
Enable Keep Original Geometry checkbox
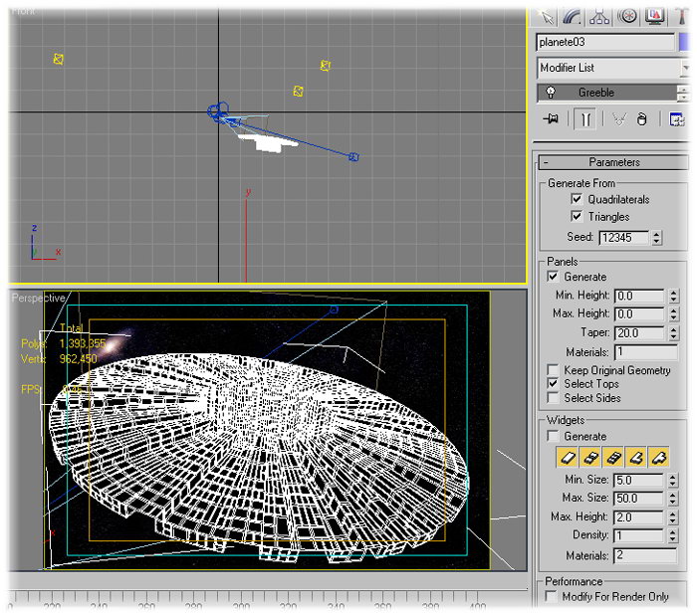coord(554,370)
